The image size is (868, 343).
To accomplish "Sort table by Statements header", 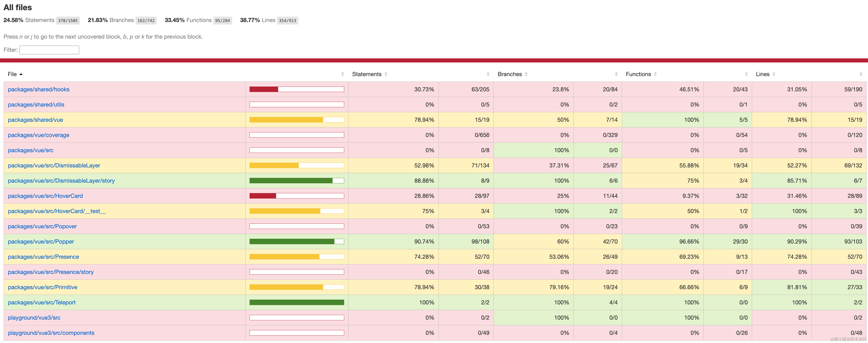I will click(x=367, y=74).
